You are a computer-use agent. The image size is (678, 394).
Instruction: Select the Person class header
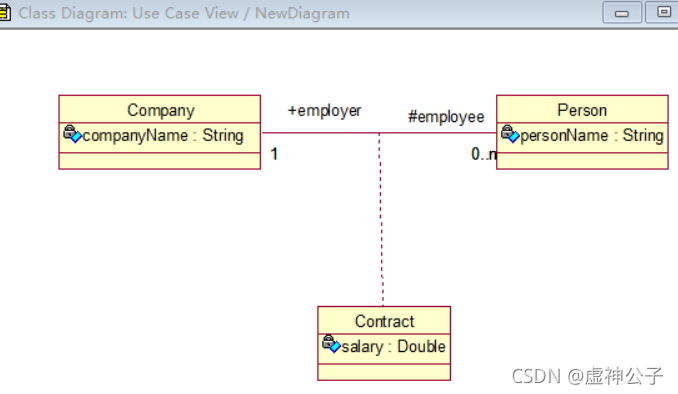(582, 110)
